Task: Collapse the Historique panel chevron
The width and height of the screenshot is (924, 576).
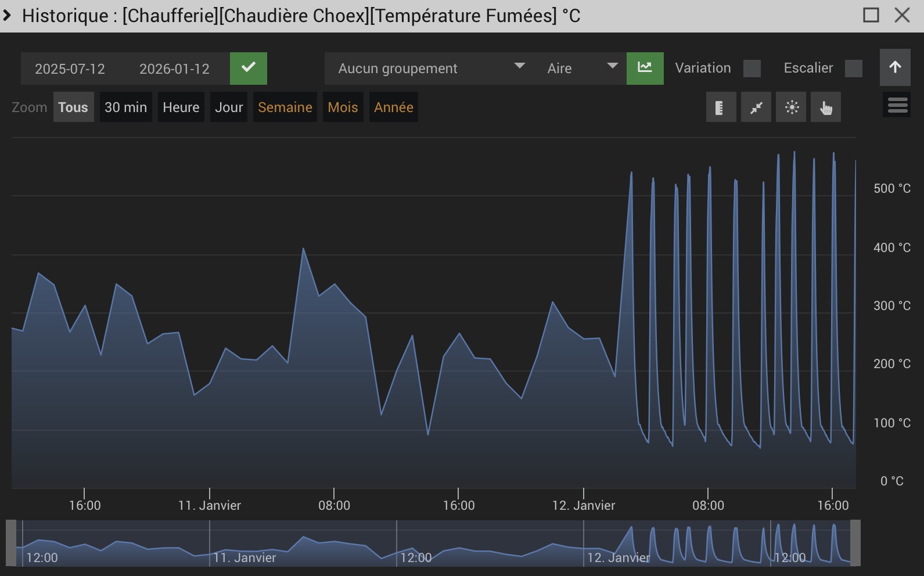Action: (x=8, y=16)
